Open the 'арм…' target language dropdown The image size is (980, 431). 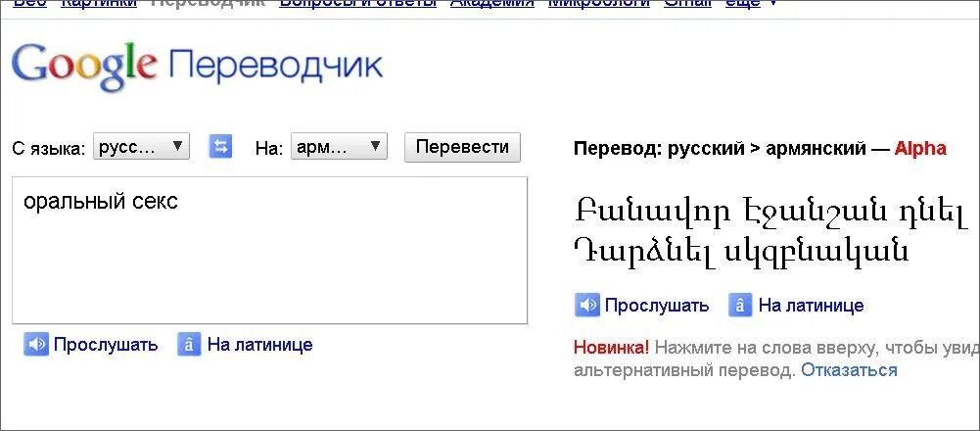(x=339, y=147)
